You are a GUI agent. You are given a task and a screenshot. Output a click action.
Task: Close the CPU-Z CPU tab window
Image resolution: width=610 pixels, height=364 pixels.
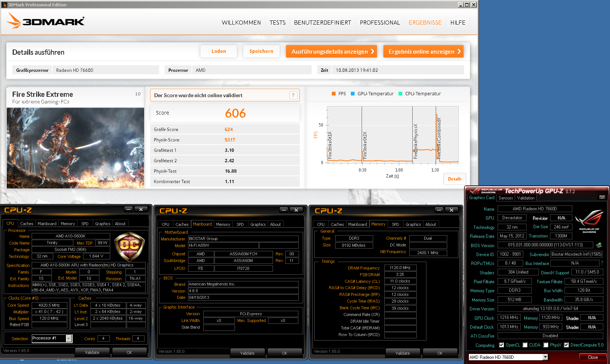(x=141, y=210)
